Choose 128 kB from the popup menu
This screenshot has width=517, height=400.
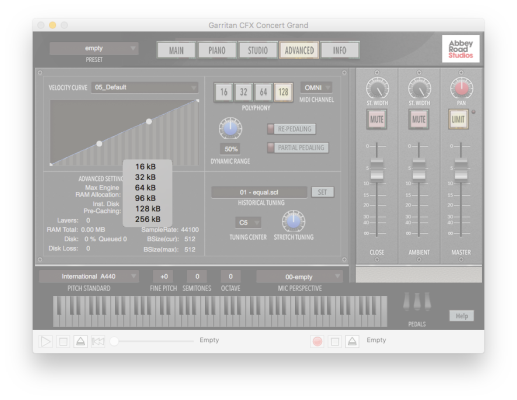pos(147,209)
